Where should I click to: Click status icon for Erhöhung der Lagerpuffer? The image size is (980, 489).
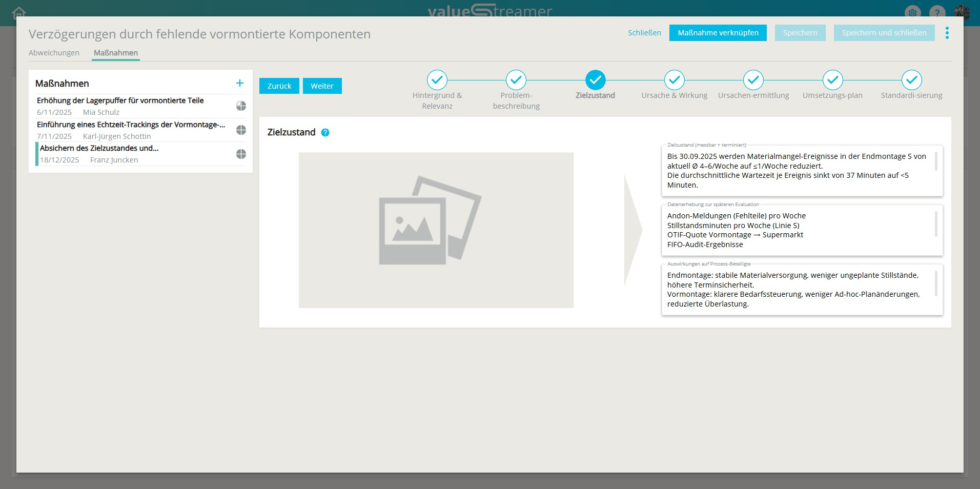point(241,106)
